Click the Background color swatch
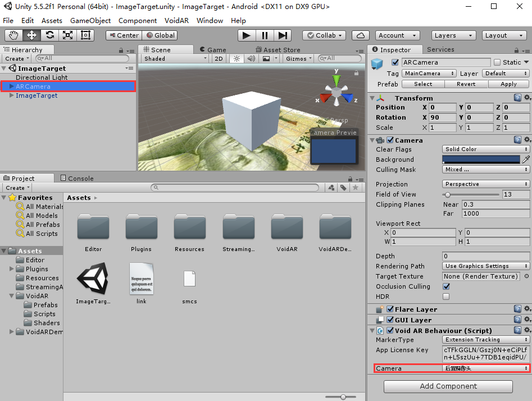 481,160
